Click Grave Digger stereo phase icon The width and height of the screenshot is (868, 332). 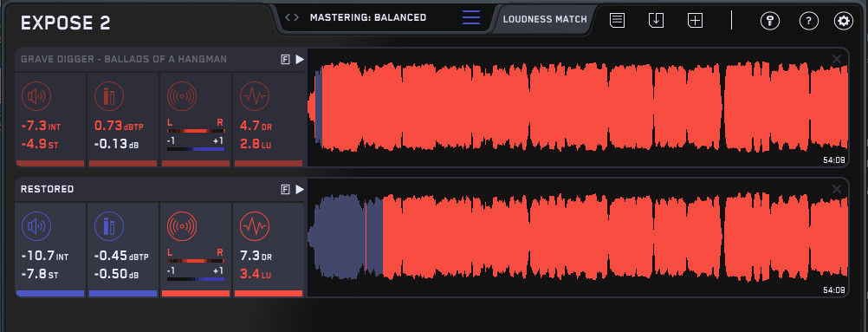click(182, 96)
